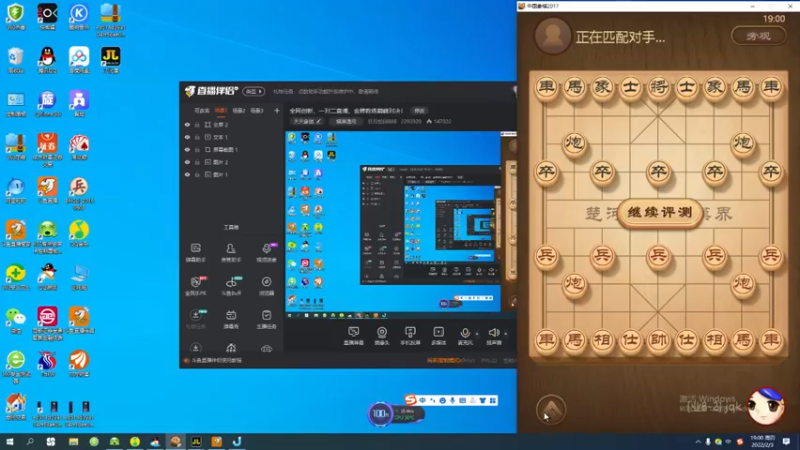Viewport: 800px width, 450px height.
Task: Click the player avatar in the chess window
Action: pyautogui.click(x=553, y=36)
